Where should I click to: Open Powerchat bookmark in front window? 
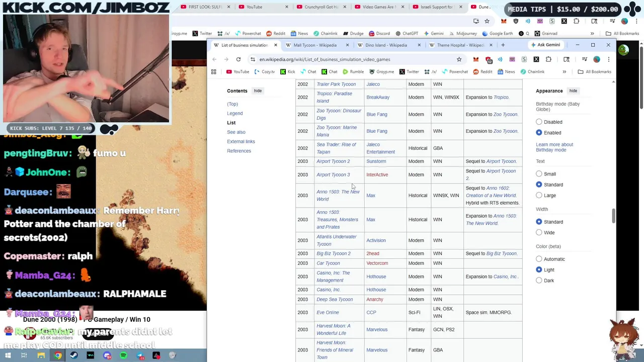[x=454, y=72]
